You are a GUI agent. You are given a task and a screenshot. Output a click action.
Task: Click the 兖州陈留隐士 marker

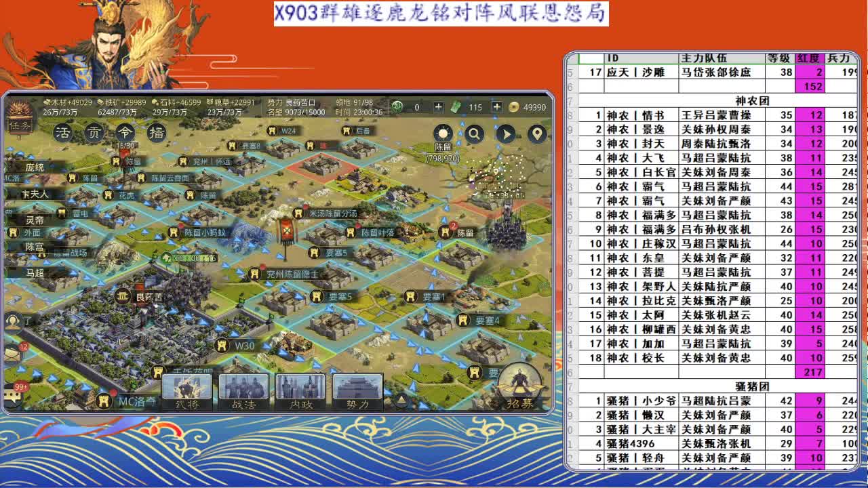pyautogui.click(x=283, y=274)
